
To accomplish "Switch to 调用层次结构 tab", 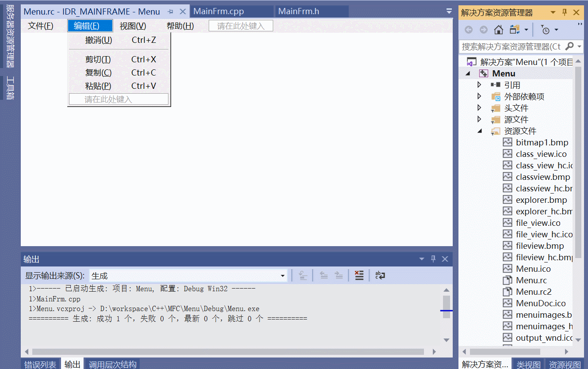I will click(112, 364).
